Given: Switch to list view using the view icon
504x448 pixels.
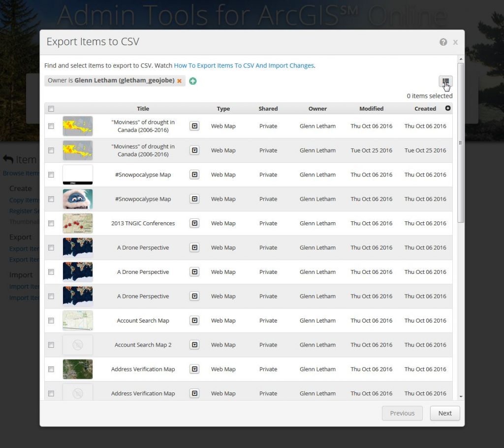Looking at the screenshot, I should pos(445,82).
